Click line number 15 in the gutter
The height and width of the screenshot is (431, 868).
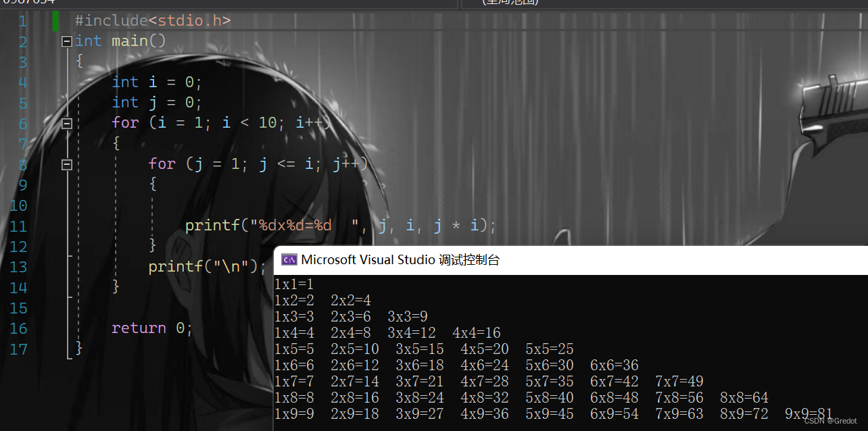point(18,308)
